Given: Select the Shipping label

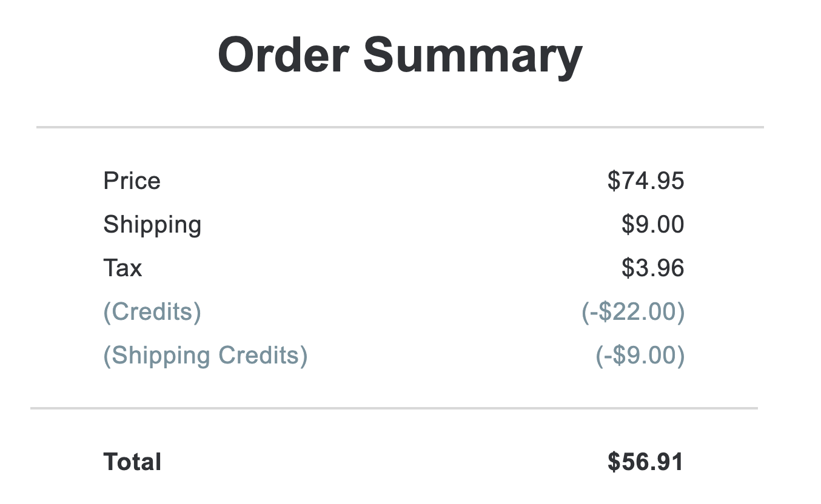Looking at the screenshot, I should [x=152, y=225].
